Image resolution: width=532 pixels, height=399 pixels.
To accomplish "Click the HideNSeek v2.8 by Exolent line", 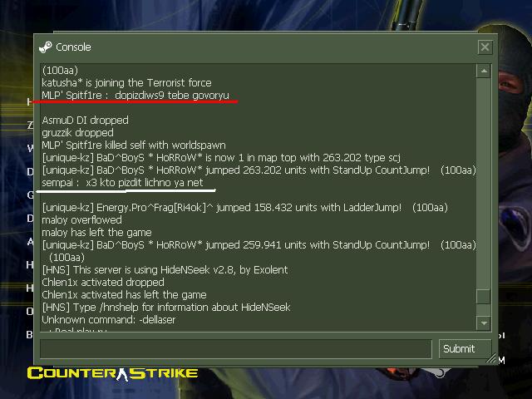I will [165, 269].
